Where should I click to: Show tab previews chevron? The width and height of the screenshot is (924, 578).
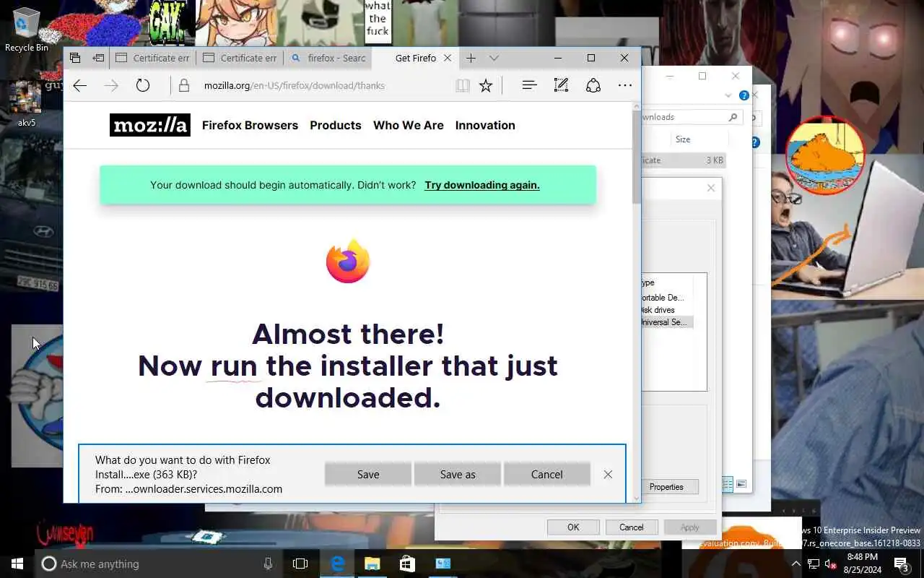(x=494, y=58)
